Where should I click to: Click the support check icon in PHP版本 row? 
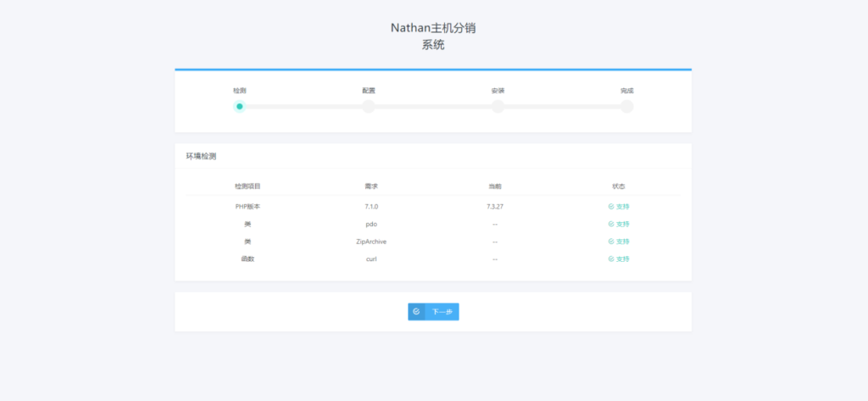pos(611,207)
